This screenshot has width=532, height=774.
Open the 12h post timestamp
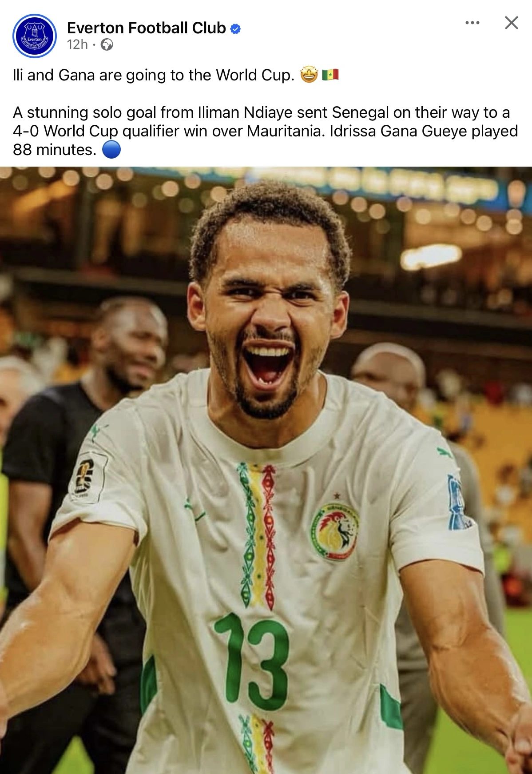pyautogui.click(x=78, y=44)
